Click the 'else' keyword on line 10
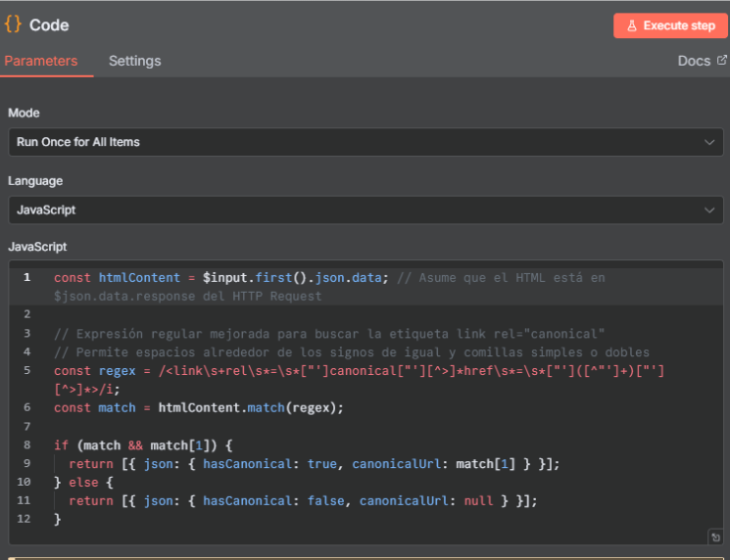 [84, 483]
